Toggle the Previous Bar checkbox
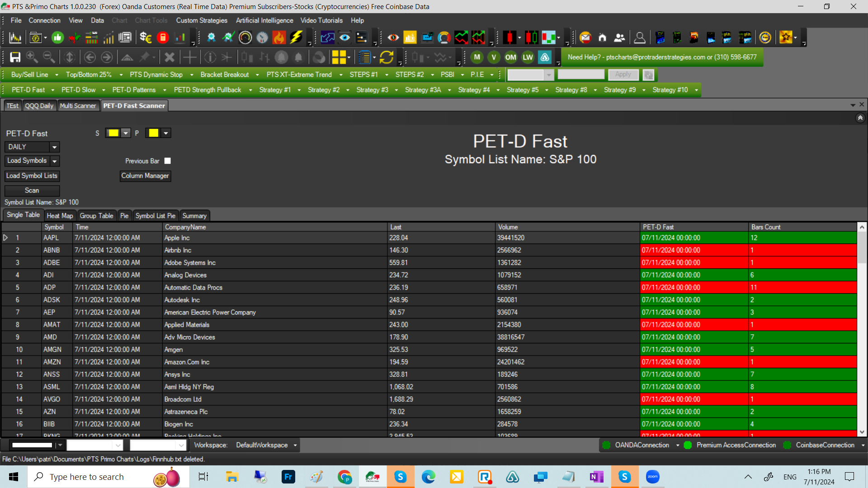This screenshot has width=868, height=488. pos(168,160)
